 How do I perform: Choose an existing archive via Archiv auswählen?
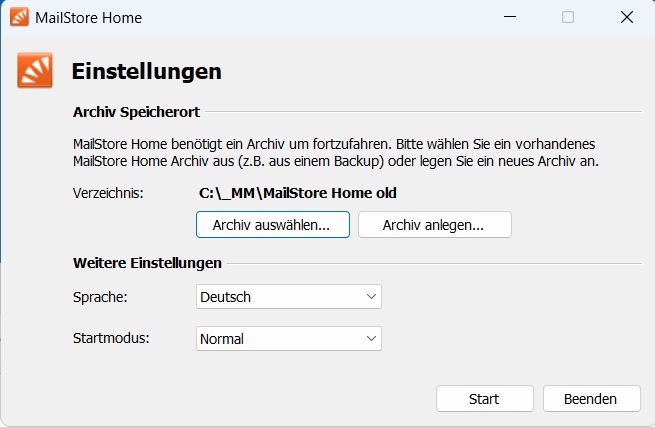pyautogui.click(x=273, y=225)
